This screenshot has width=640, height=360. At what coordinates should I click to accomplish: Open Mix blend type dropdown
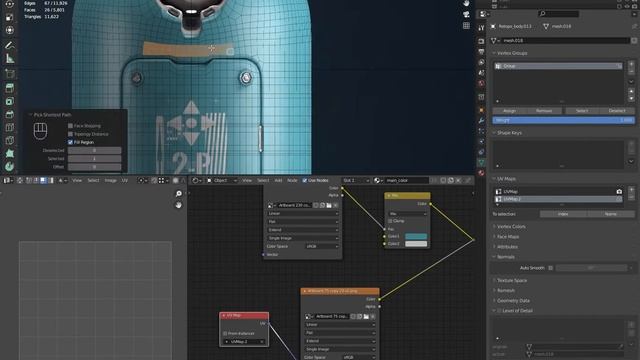[407, 213]
